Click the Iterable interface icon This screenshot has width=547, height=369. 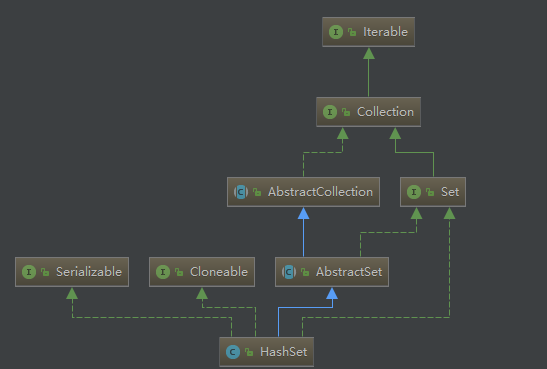point(336,32)
